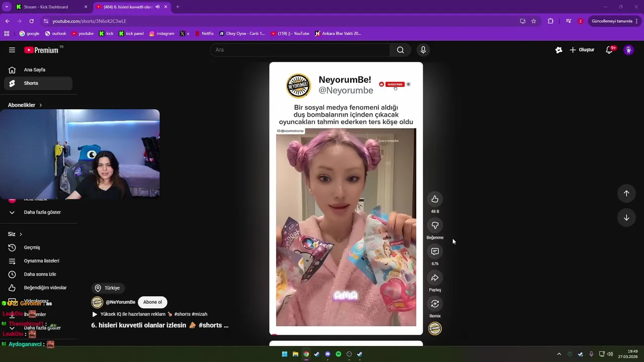Go to next short with down arrow
Image resolution: width=644 pixels, height=362 pixels.
tap(626, 218)
